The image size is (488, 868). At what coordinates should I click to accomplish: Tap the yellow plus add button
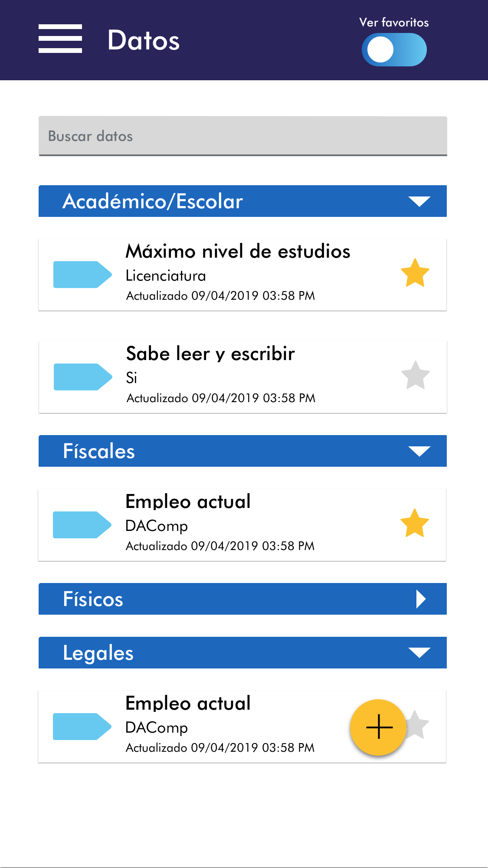point(378,727)
